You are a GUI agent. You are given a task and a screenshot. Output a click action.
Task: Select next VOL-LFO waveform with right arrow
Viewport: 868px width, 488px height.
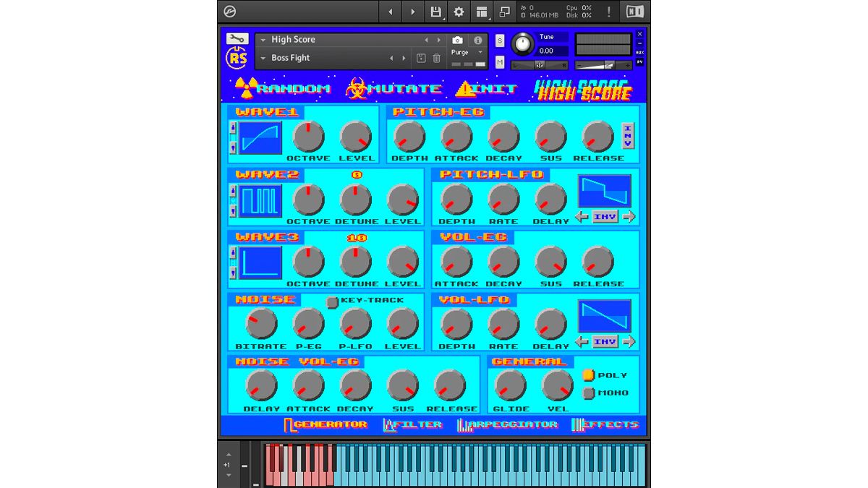(x=629, y=341)
